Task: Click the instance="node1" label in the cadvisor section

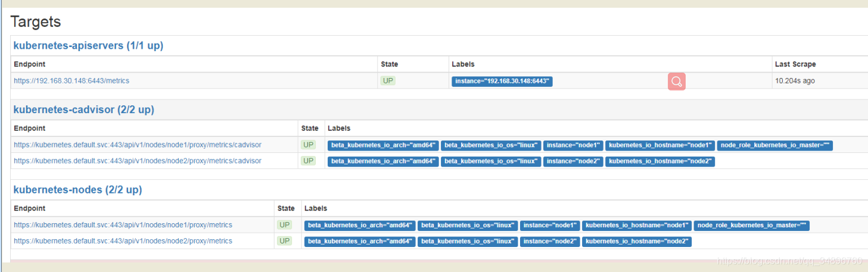Action: (x=573, y=145)
